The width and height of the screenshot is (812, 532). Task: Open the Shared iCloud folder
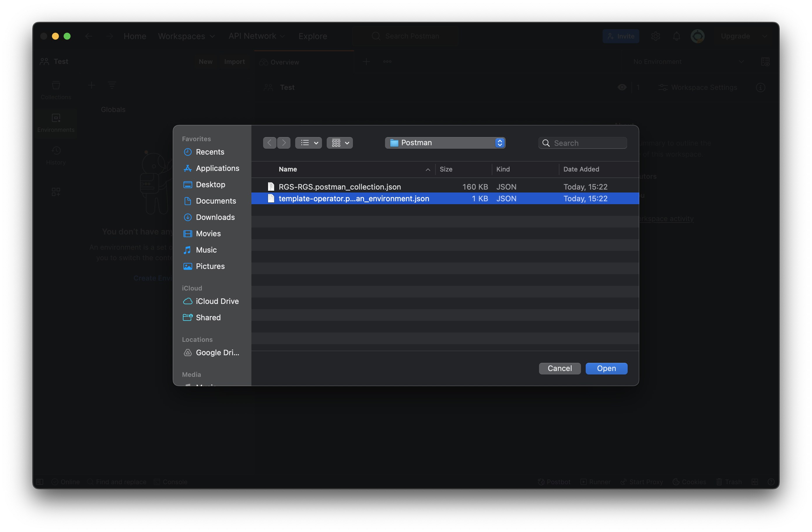point(208,317)
